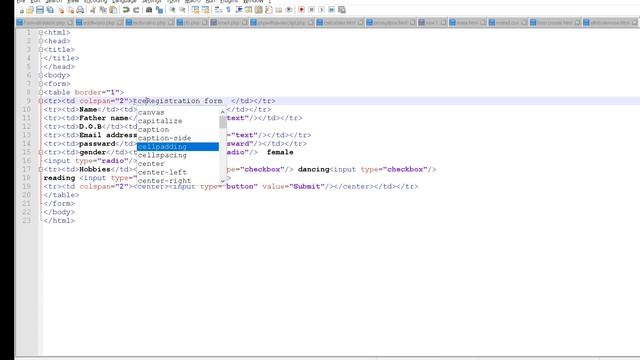Click the Close All toolbar icon
Screen dimensions: 640x360
coord(71,10)
